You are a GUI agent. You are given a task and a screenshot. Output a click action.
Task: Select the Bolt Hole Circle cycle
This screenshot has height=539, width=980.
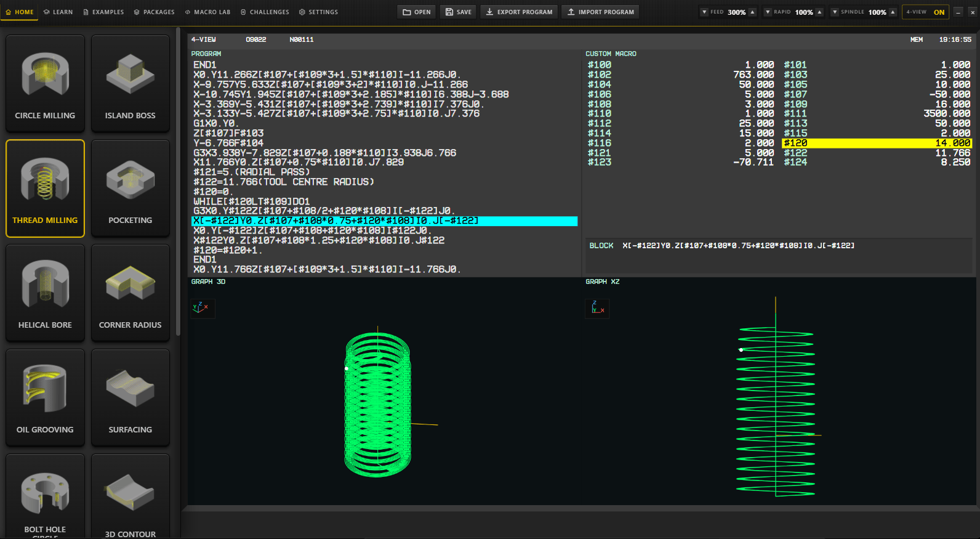[x=45, y=496]
